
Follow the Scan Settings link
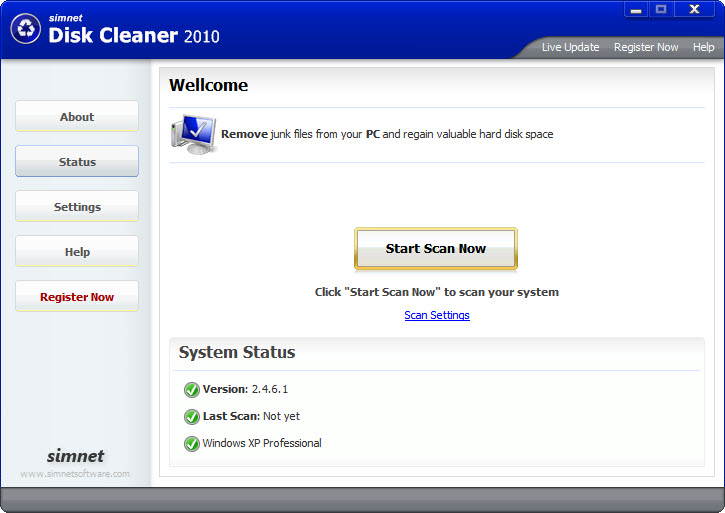tap(436, 315)
